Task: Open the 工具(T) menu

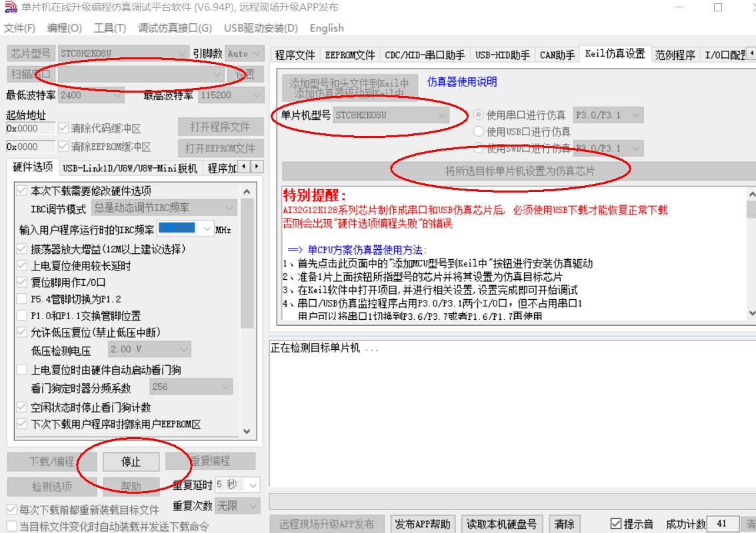Action: pos(109,28)
